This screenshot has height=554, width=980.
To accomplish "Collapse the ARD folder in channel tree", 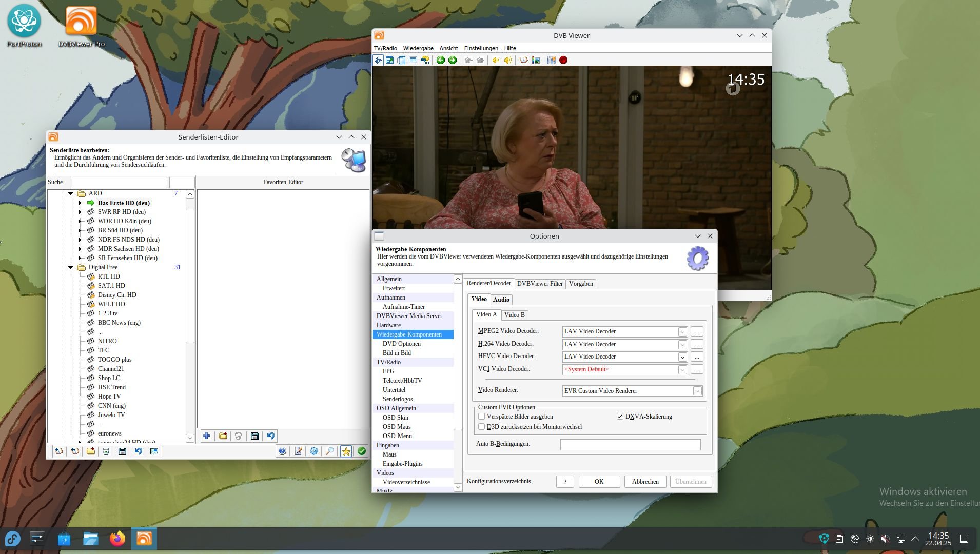I will [70, 193].
